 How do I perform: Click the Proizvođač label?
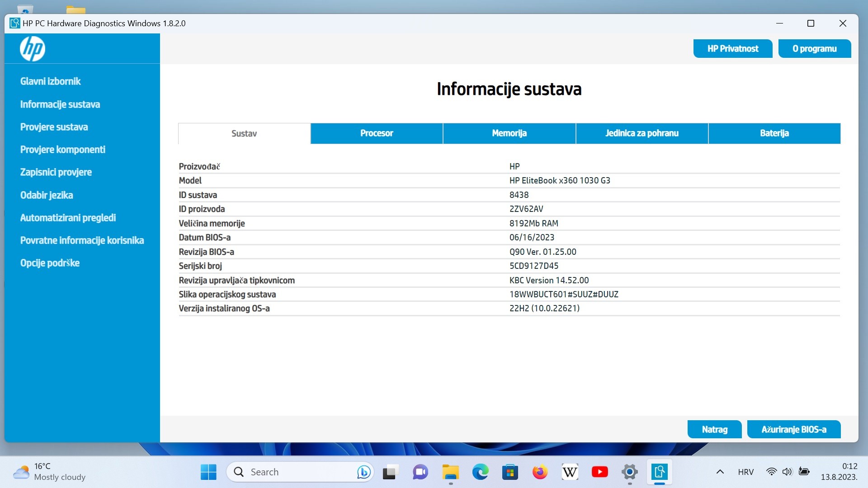click(x=199, y=167)
